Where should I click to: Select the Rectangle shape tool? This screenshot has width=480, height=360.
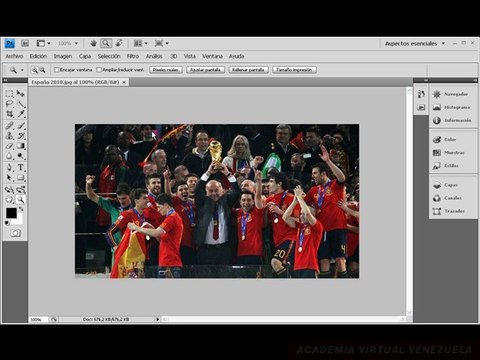[x=21, y=178]
